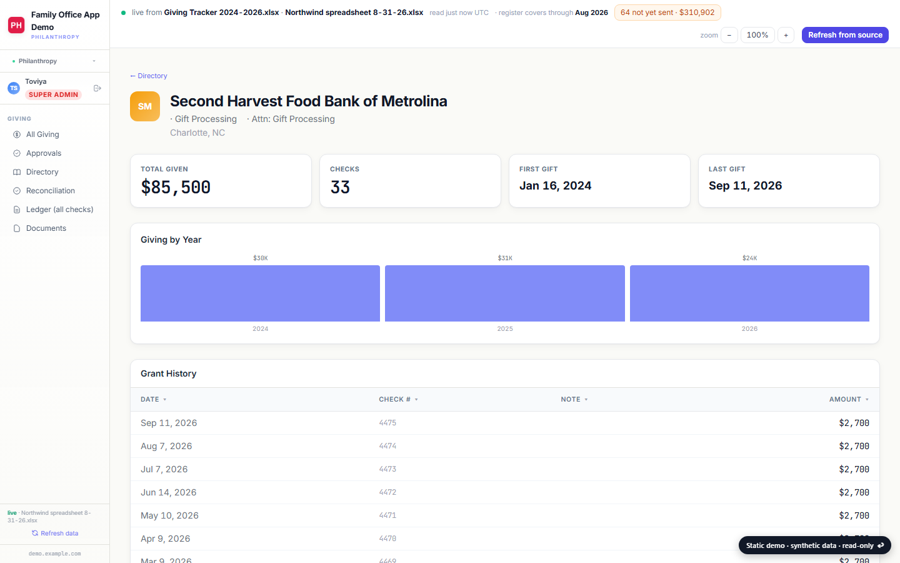Open All Giving in the sidebar
The height and width of the screenshot is (563, 900).
[55, 134]
